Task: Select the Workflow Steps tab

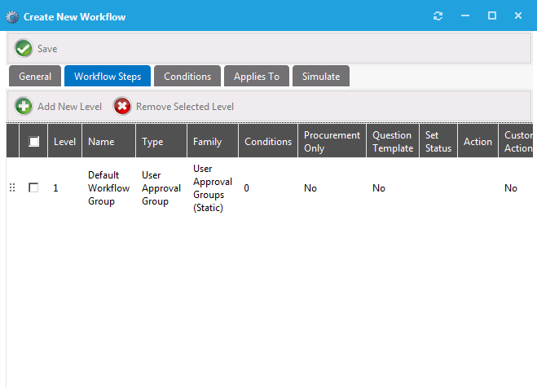Action: point(108,77)
